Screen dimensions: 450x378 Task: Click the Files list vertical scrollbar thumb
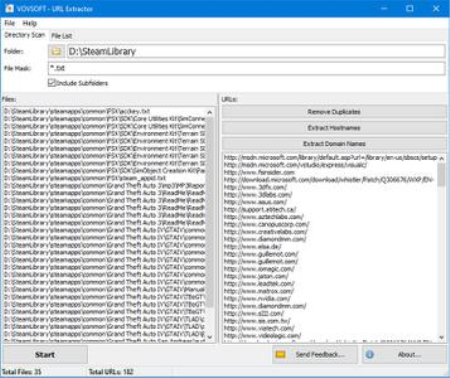pyautogui.click(x=210, y=212)
